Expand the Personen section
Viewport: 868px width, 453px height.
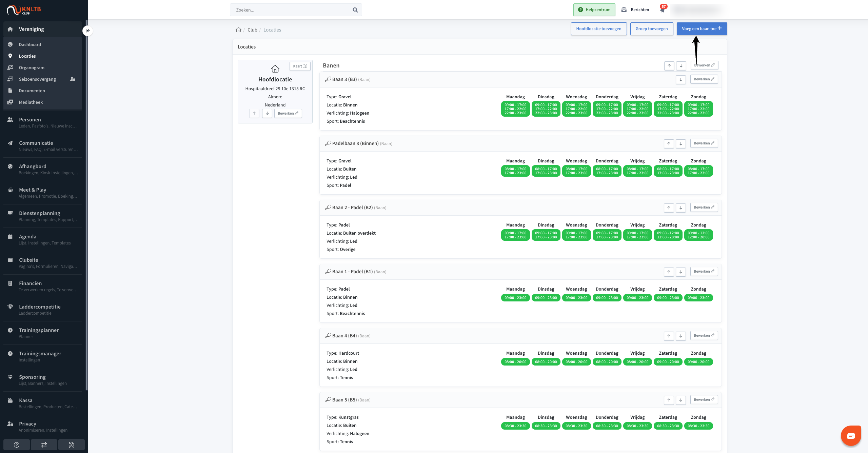click(x=43, y=122)
